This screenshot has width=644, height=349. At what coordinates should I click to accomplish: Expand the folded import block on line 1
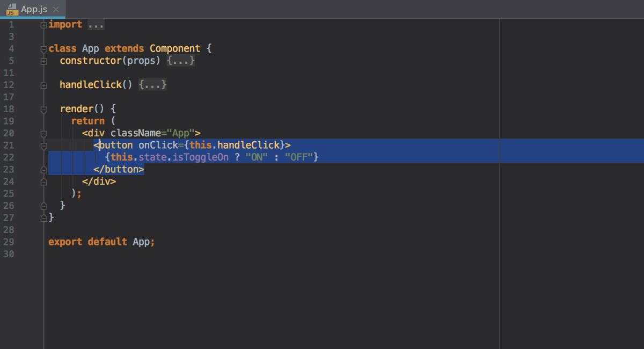pyautogui.click(x=43, y=25)
